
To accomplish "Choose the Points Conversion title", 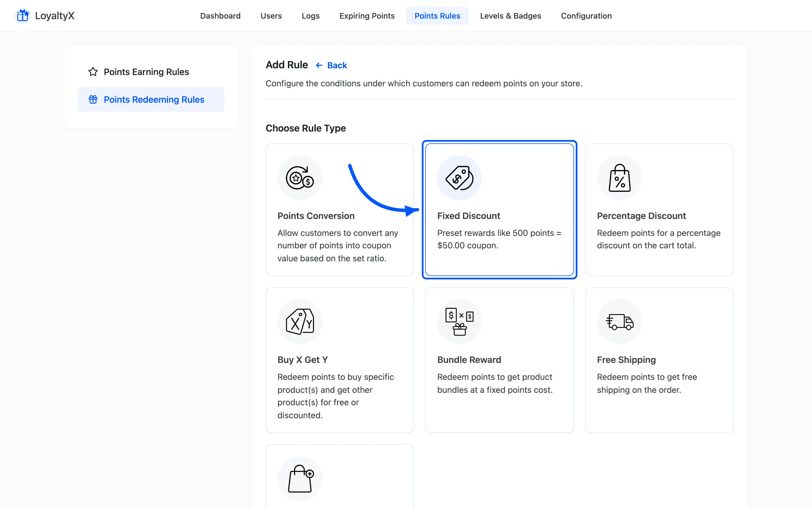I will tap(316, 216).
